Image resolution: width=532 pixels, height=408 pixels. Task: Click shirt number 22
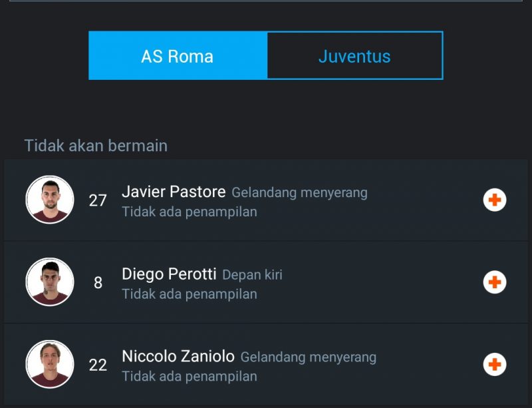click(98, 365)
